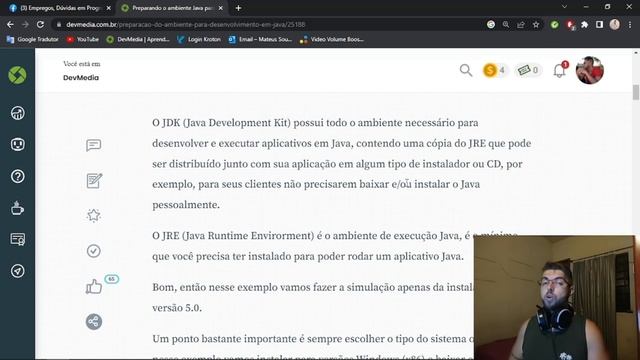Click the text 'O JRE (Java Runtime Enviroment)'
Image resolution: width=640 pixels, height=360 pixels.
(x=233, y=236)
